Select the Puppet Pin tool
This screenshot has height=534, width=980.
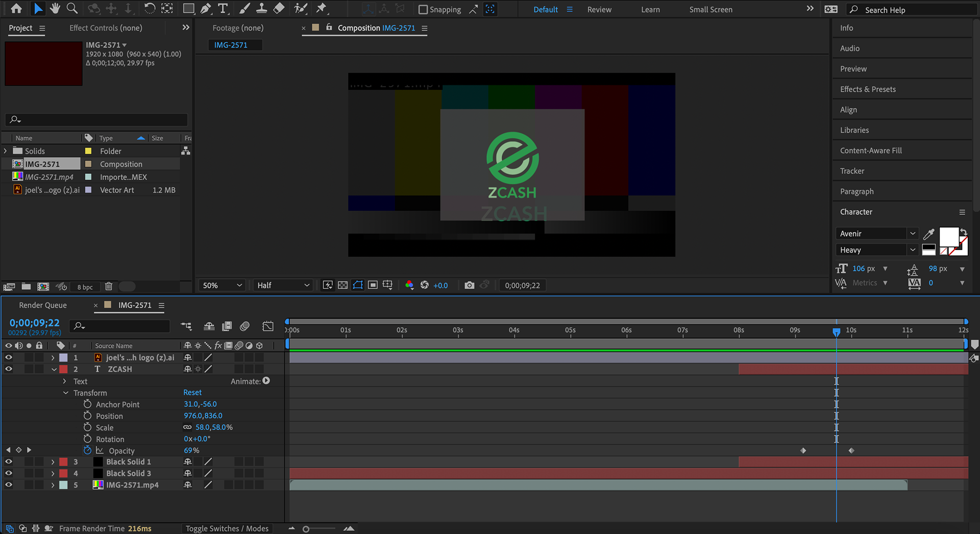[x=321, y=9]
